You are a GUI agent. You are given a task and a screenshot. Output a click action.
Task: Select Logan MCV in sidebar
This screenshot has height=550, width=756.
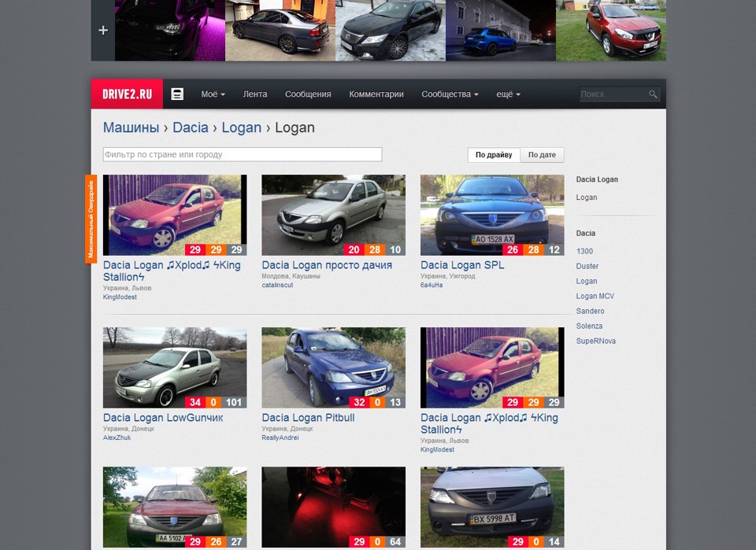point(595,296)
